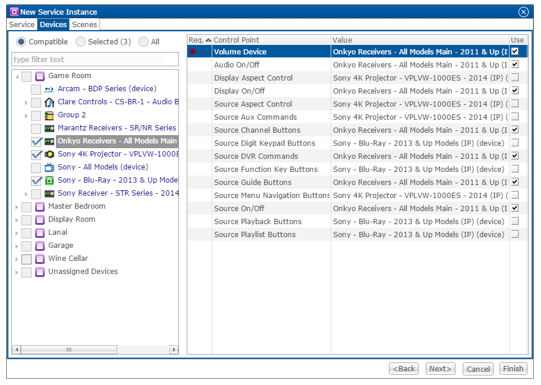Image resolution: width=541 pixels, height=385 pixels.
Task: Close the New Service Instance dialog
Action: click(523, 12)
